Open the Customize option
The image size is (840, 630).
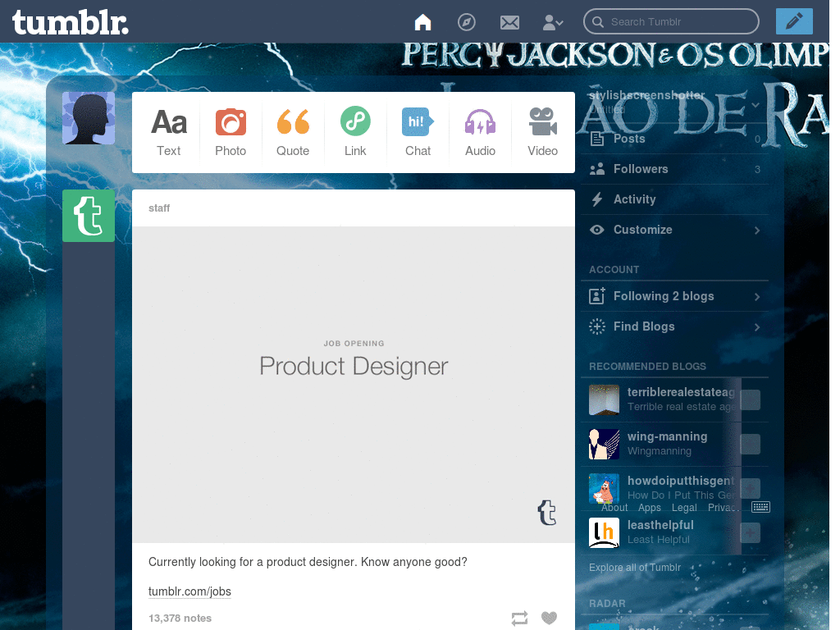pos(675,230)
